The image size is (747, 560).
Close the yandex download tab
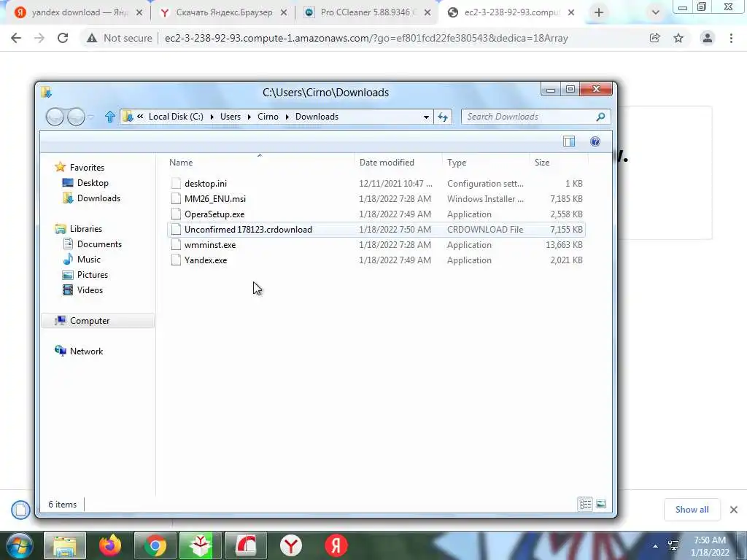click(x=139, y=13)
